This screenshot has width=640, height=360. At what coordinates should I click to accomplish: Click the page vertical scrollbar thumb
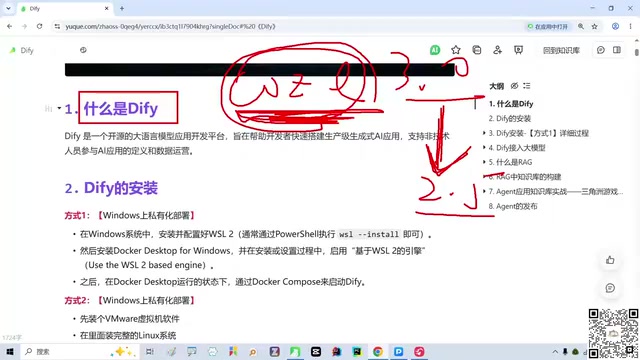coord(637,53)
